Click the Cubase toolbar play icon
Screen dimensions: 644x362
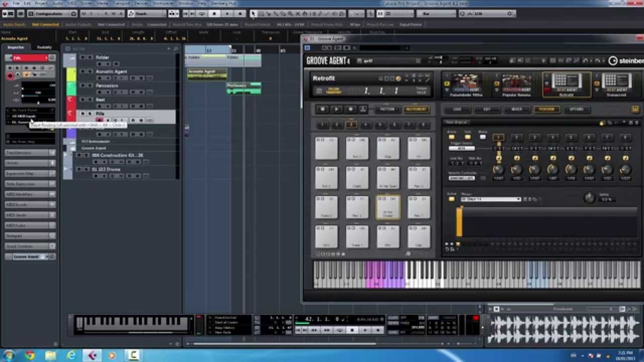tap(227, 14)
